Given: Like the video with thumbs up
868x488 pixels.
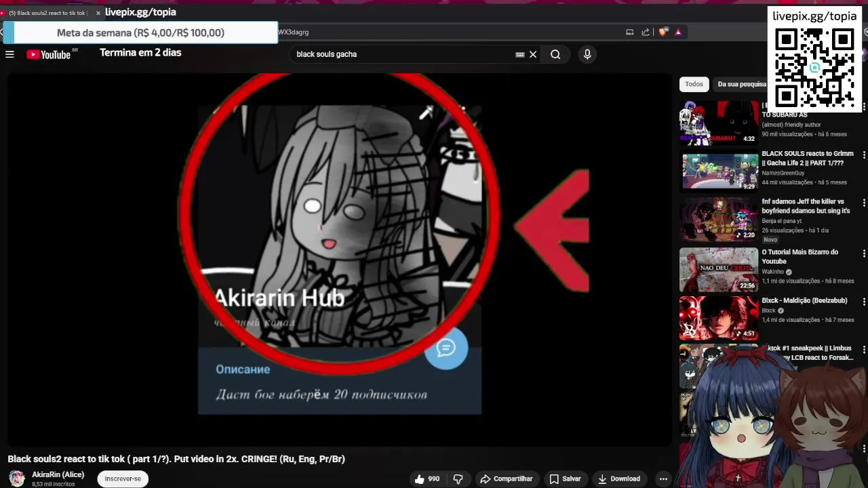Looking at the screenshot, I should click(427, 479).
